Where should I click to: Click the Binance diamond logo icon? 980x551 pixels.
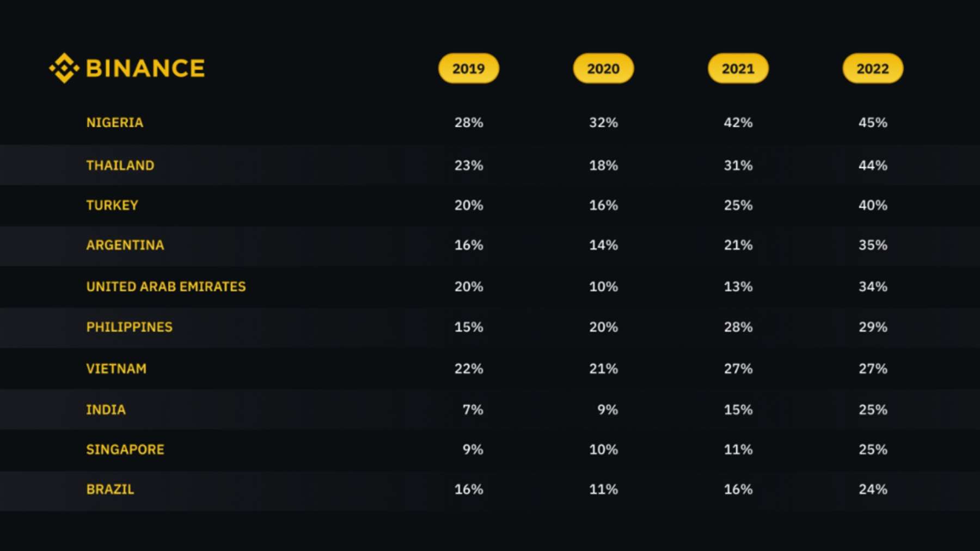click(64, 68)
